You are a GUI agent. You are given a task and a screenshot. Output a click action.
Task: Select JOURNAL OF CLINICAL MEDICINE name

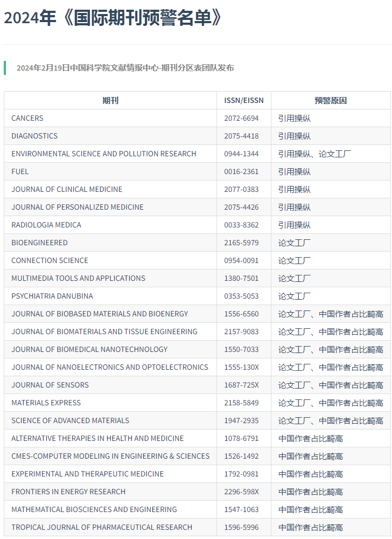(67, 189)
